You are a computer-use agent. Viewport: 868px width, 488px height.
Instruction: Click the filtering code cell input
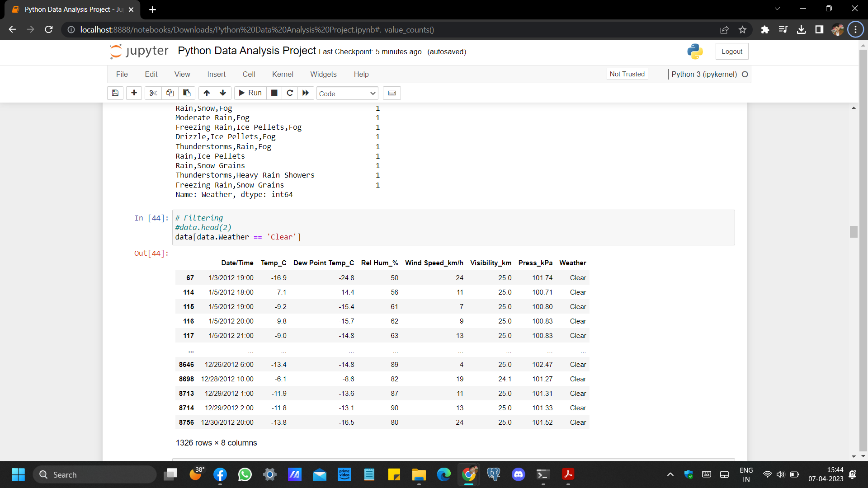pyautogui.click(x=452, y=228)
